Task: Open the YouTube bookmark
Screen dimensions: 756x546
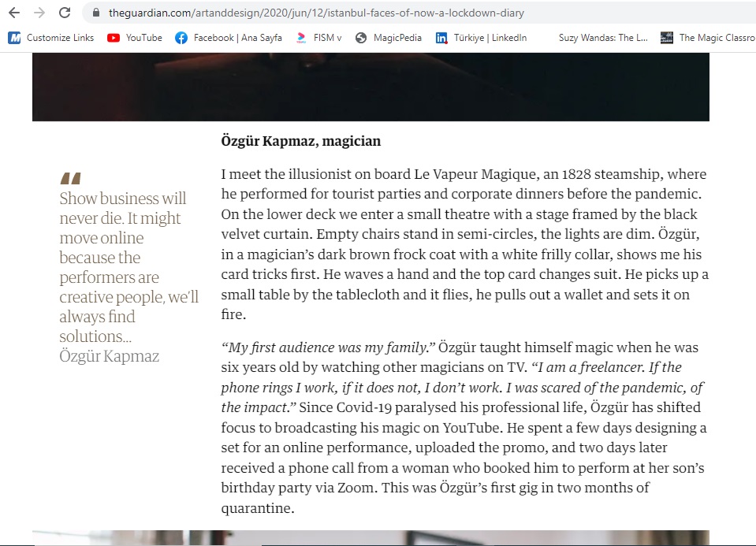Action: pyautogui.click(x=135, y=38)
